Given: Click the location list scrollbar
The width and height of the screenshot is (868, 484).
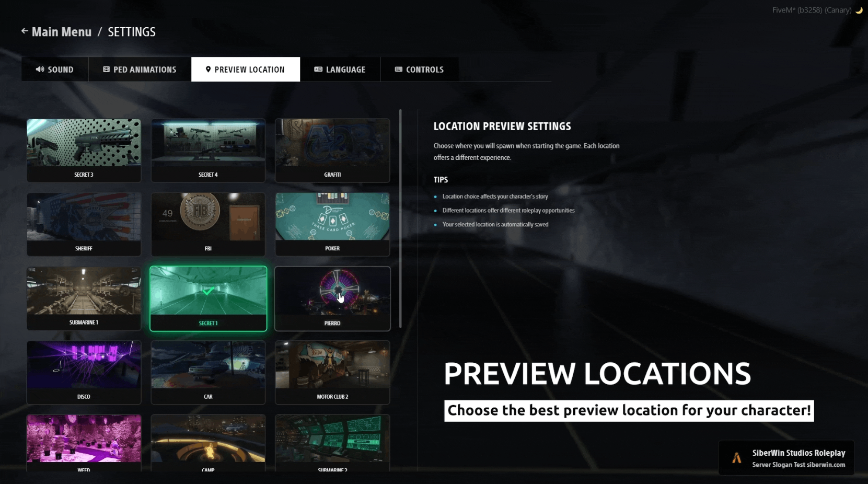Looking at the screenshot, I should 400,218.
